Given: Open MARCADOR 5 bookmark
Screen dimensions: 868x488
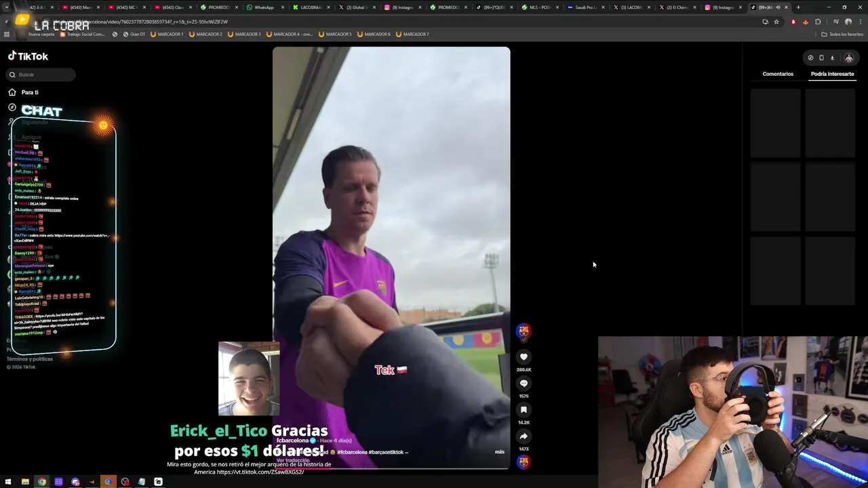Looking at the screenshot, I should coord(335,34).
